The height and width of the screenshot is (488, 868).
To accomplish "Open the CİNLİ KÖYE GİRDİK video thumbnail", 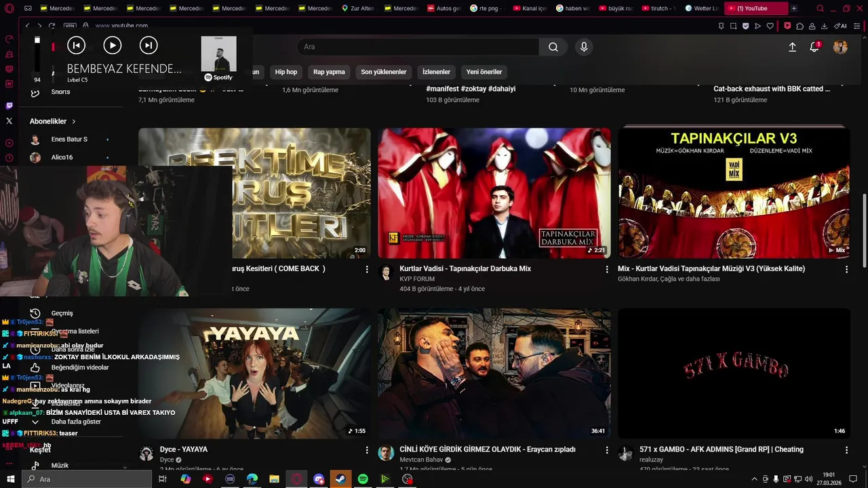I will coord(494,373).
